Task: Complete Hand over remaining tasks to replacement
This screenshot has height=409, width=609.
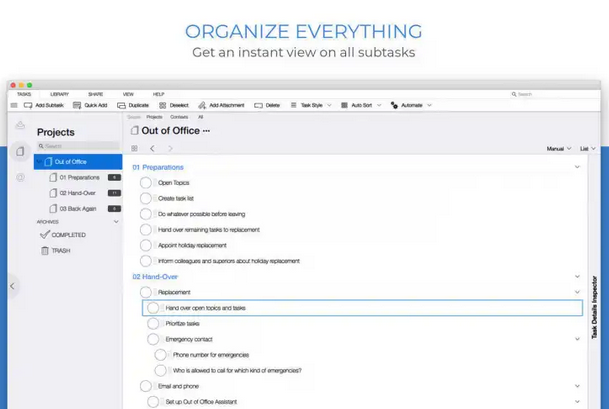Action: coord(146,230)
